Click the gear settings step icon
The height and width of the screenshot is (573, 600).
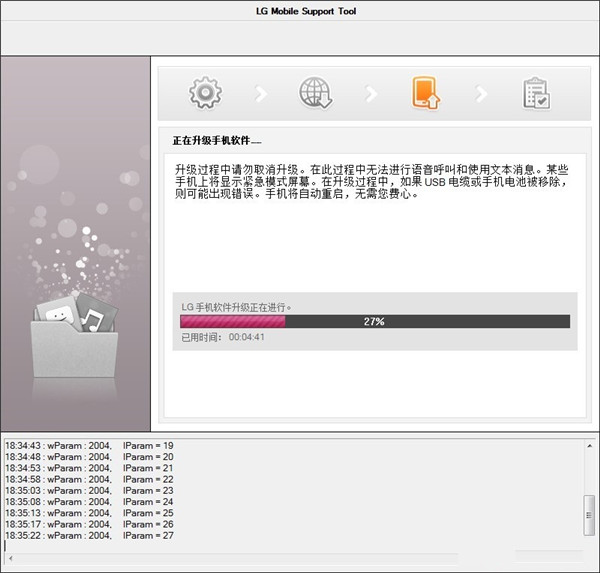(205, 93)
